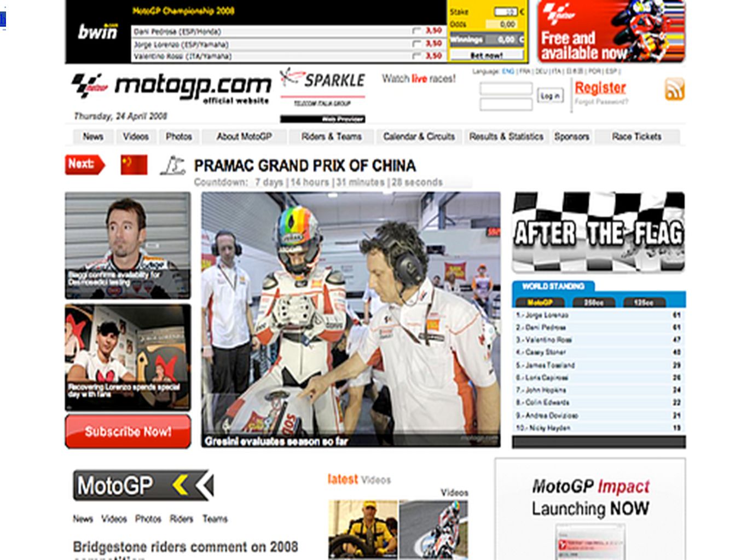This screenshot has width=747, height=560.
Task: Switch language to DEU
Action: point(541,71)
